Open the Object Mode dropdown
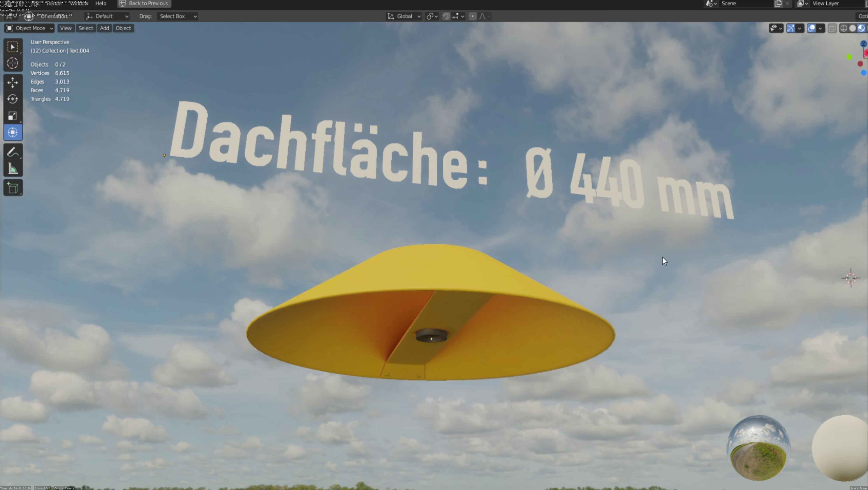 click(x=29, y=28)
